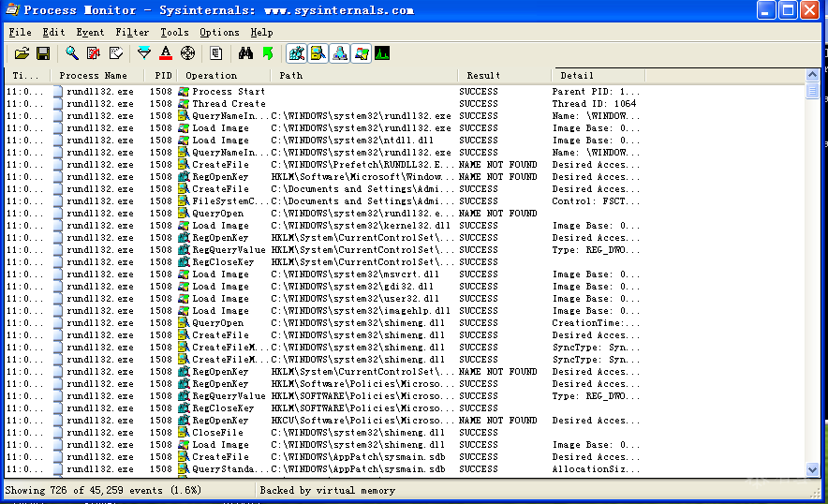This screenshot has width=828, height=504.
Task: Toggle Show File System Activity button
Action: 318,53
